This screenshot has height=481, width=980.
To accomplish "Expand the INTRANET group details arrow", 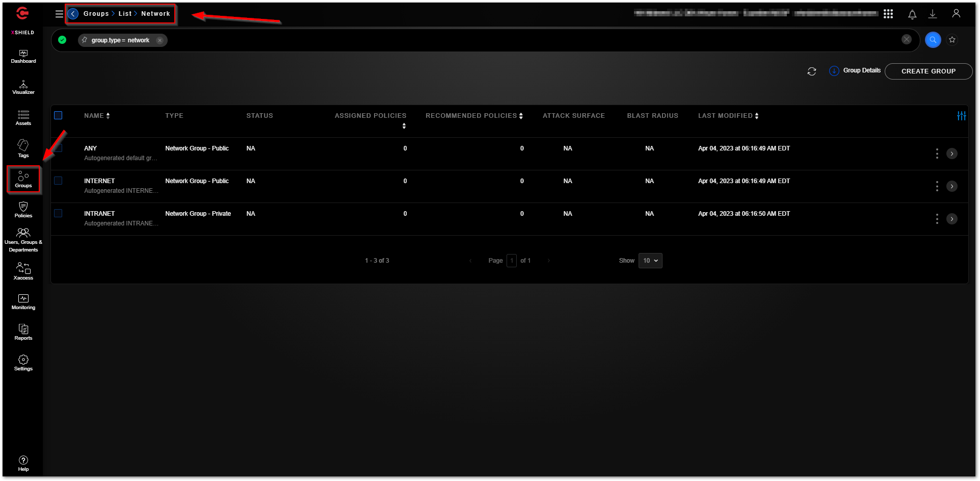I will (952, 219).
